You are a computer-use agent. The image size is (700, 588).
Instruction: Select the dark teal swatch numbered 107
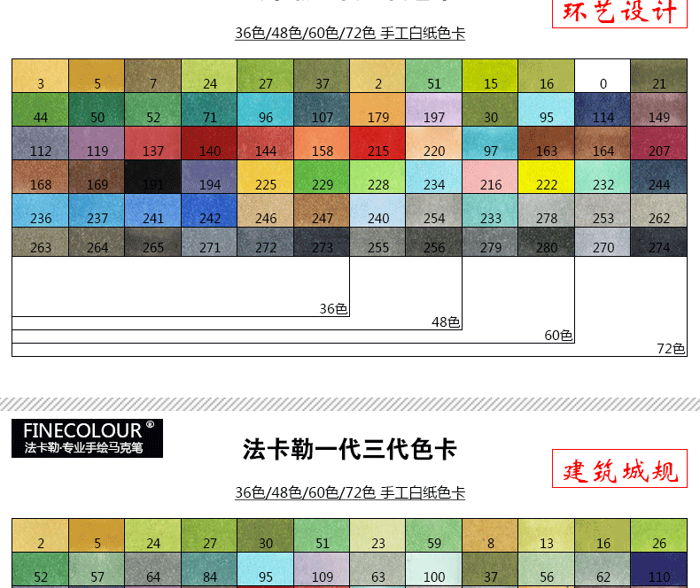322,110
